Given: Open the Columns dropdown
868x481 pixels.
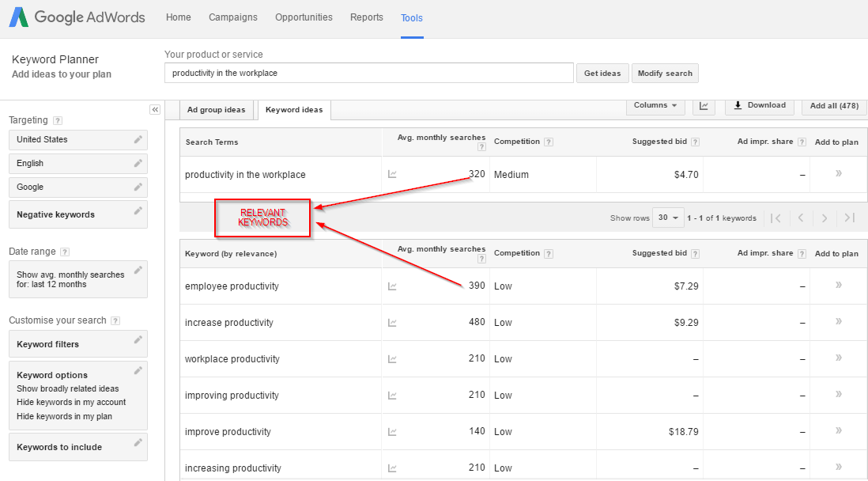Looking at the screenshot, I should (655, 105).
